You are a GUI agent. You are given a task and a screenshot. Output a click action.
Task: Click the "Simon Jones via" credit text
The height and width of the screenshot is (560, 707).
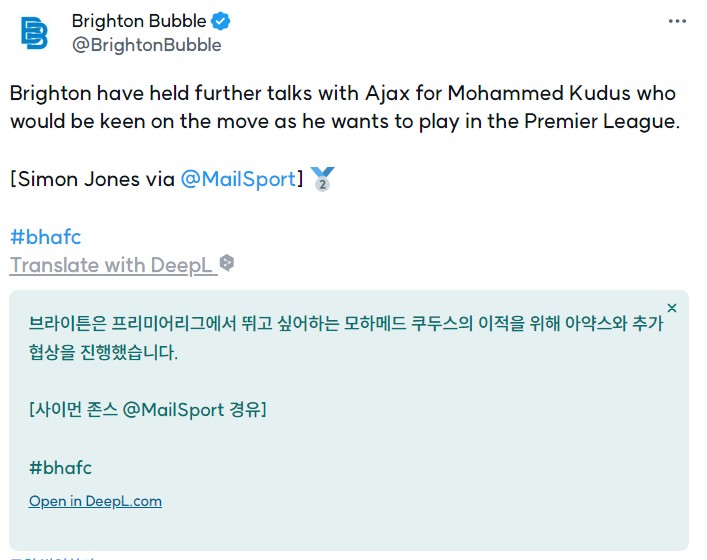click(92, 179)
